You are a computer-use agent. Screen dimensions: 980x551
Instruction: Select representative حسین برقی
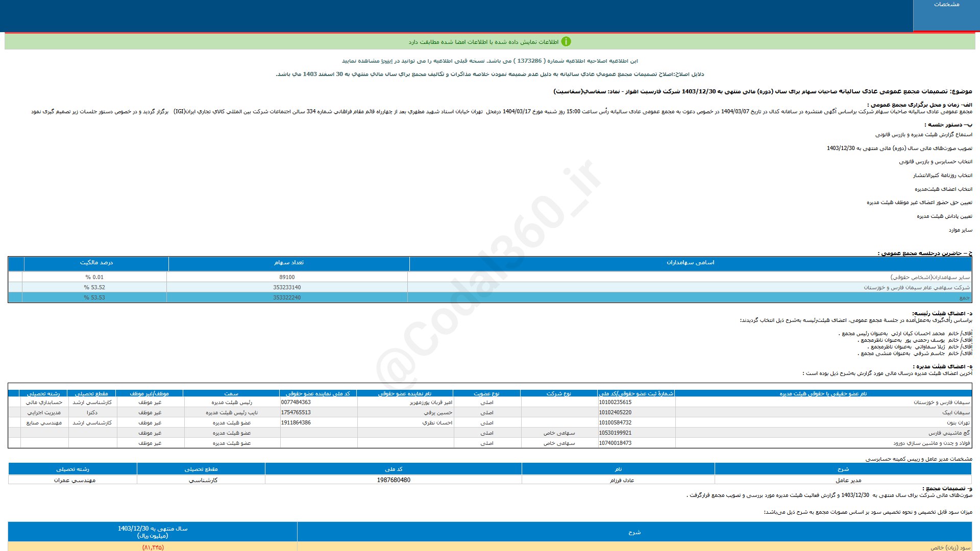[438, 412]
